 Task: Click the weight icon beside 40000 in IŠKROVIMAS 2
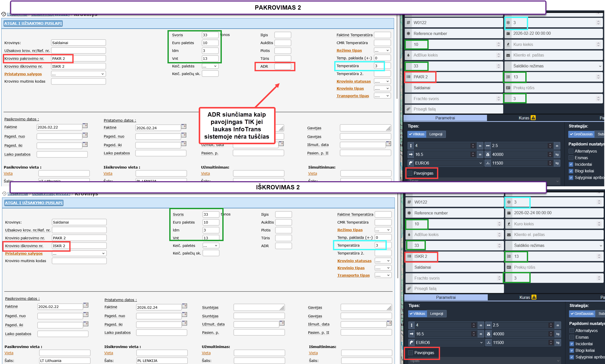pyautogui.click(x=489, y=334)
